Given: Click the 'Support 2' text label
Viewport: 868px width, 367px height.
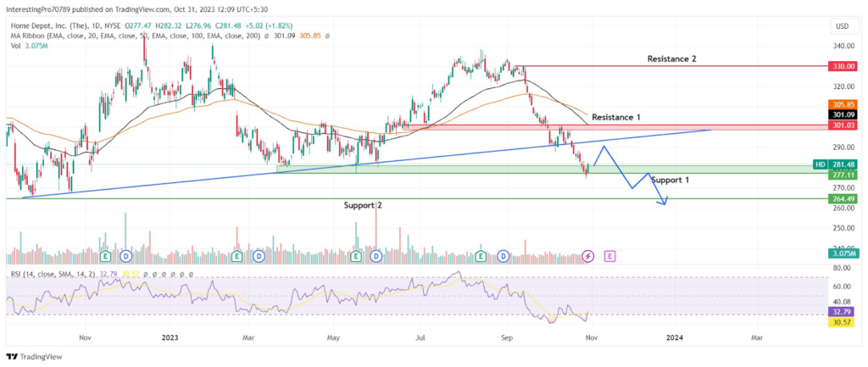Looking at the screenshot, I should pyautogui.click(x=363, y=205).
